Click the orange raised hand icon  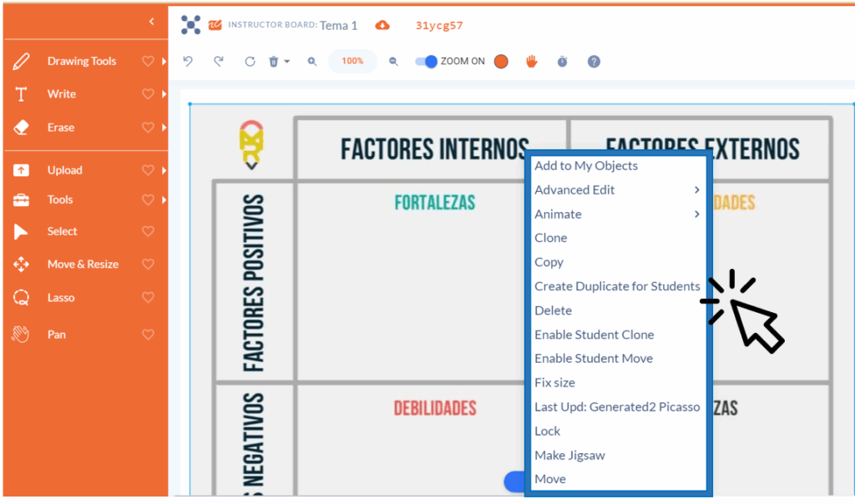pyautogui.click(x=532, y=61)
